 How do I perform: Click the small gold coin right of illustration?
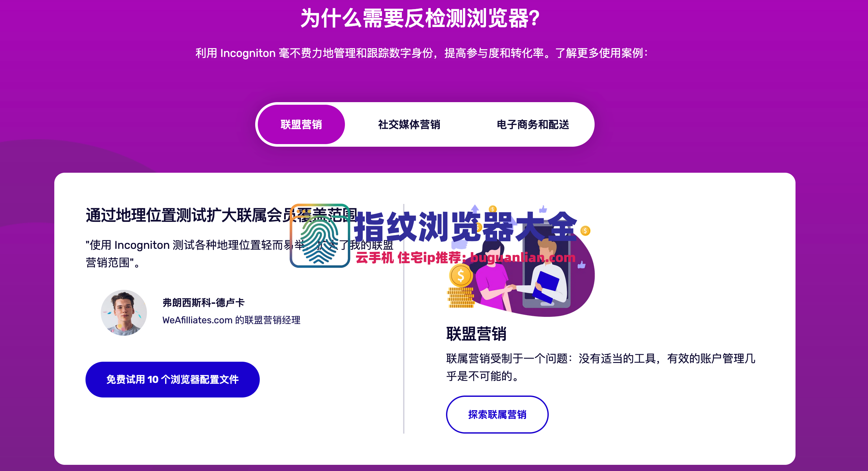coord(585,231)
